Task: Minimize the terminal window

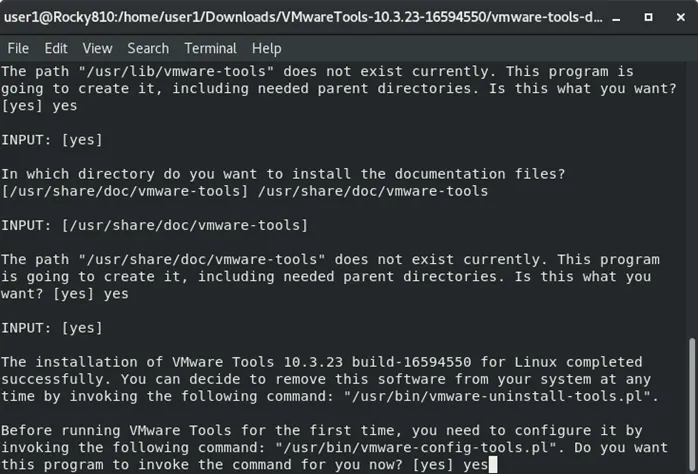Action: point(616,17)
